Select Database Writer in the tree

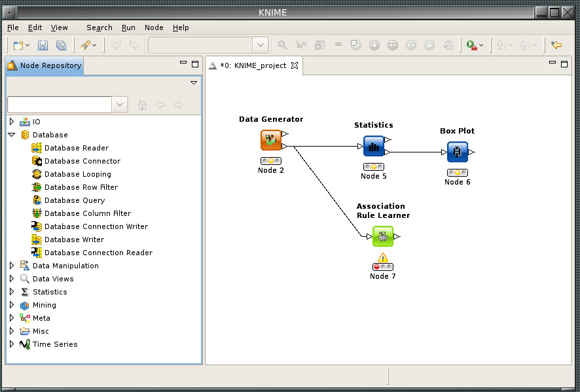(74, 240)
